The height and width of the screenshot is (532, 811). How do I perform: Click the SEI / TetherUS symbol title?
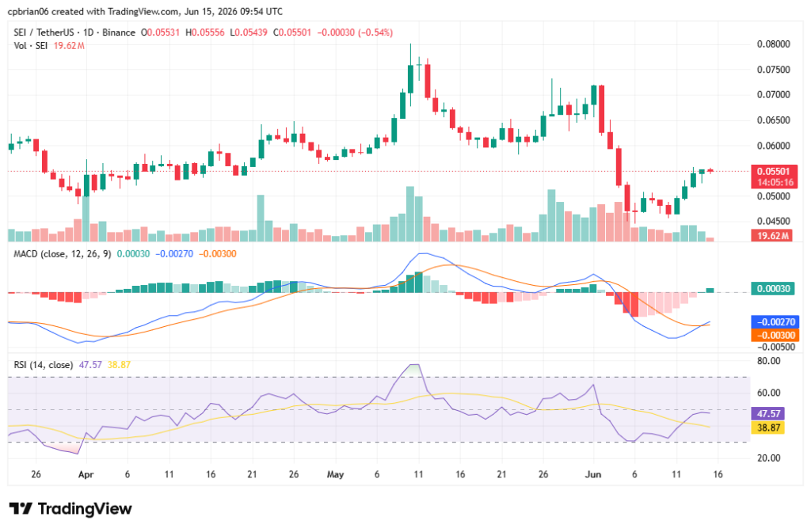(x=44, y=32)
